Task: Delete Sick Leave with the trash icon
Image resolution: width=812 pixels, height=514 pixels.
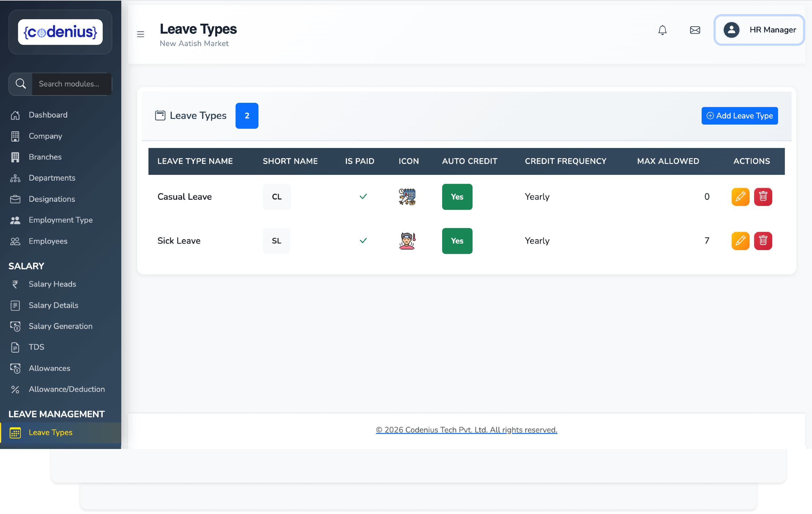Action: pos(763,241)
